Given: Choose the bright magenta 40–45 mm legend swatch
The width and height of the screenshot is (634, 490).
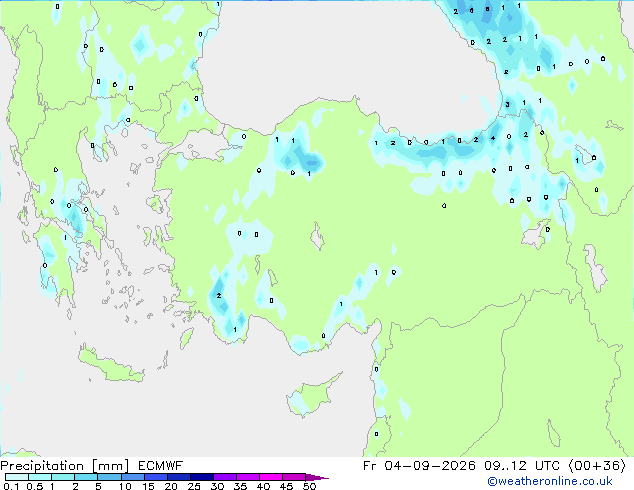Looking at the screenshot, I should [x=271, y=477].
